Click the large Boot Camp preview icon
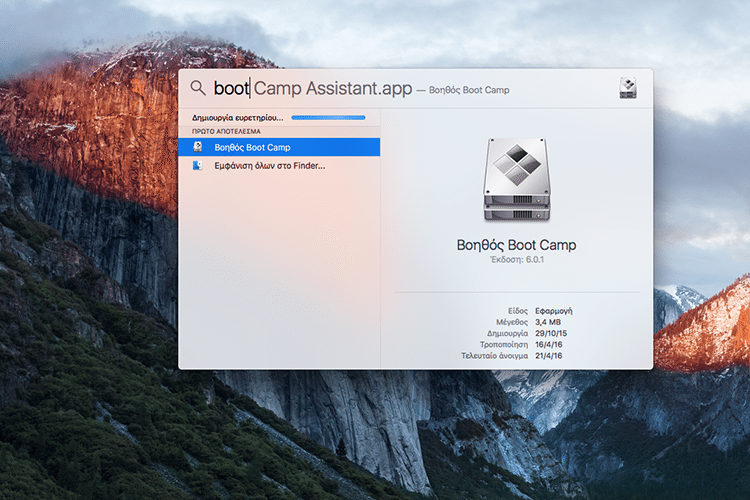The height and width of the screenshot is (500, 750). coord(517,180)
